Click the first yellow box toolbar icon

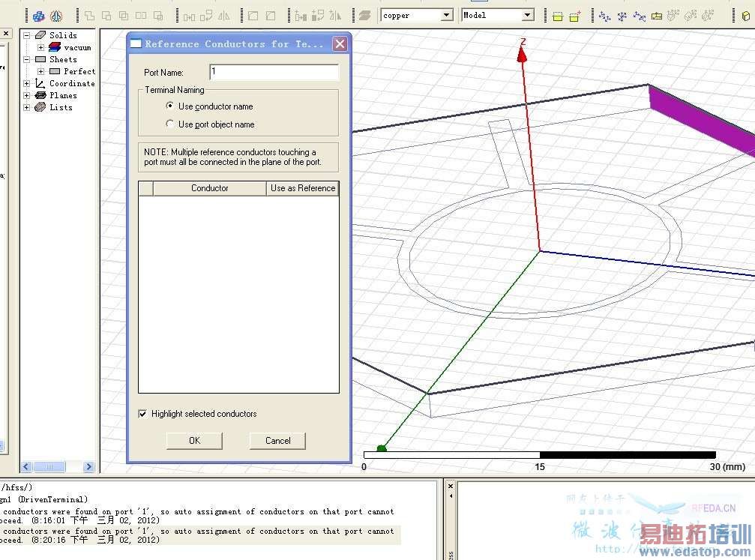(x=558, y=15)
